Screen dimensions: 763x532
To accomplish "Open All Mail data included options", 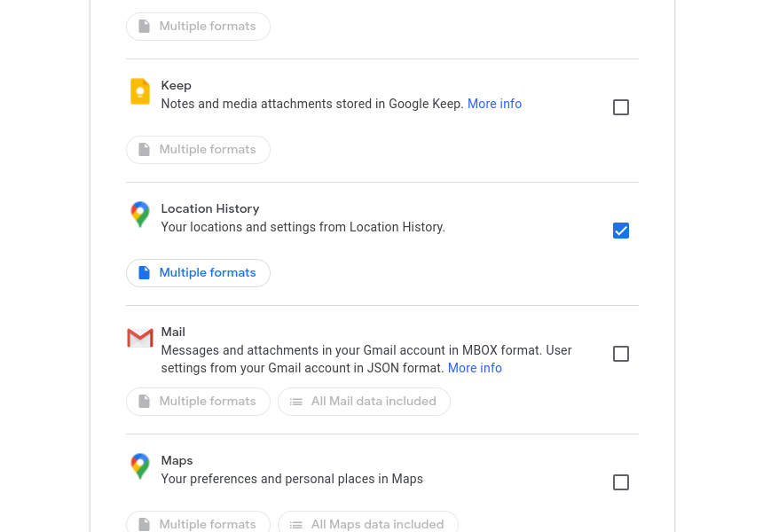I will click(x=364, y=402).
